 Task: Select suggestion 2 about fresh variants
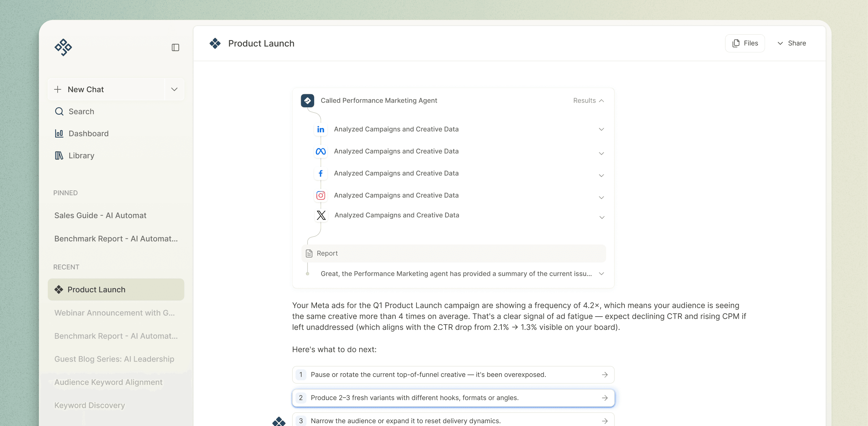pos(453,398)
